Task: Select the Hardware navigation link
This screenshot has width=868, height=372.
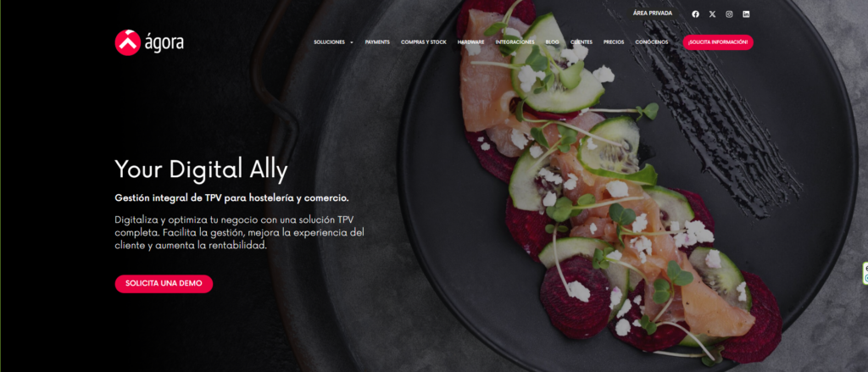Action: pyautogui.click(x=470, y=42)
